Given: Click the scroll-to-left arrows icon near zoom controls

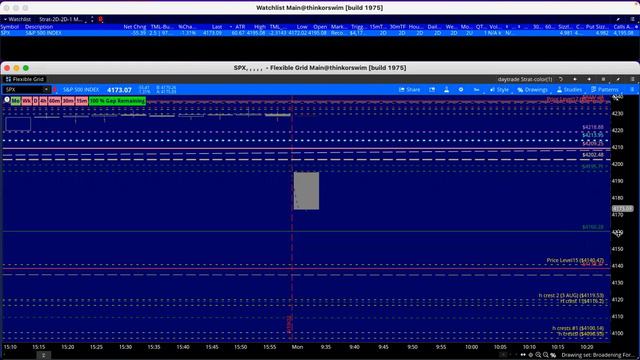Looking at the screenshot, I should tap(523, 355).
